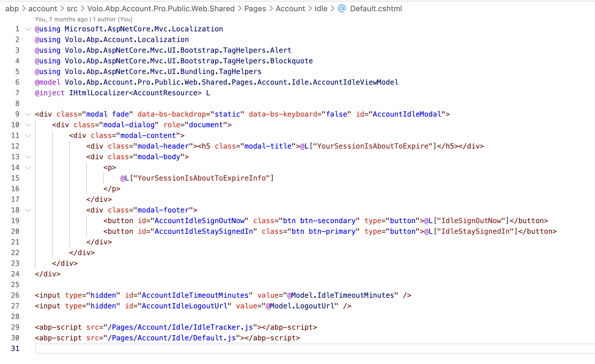Screen dimensions: 595x364
Task: Open the account breadcrumb segment
Action: pos(43,9)
